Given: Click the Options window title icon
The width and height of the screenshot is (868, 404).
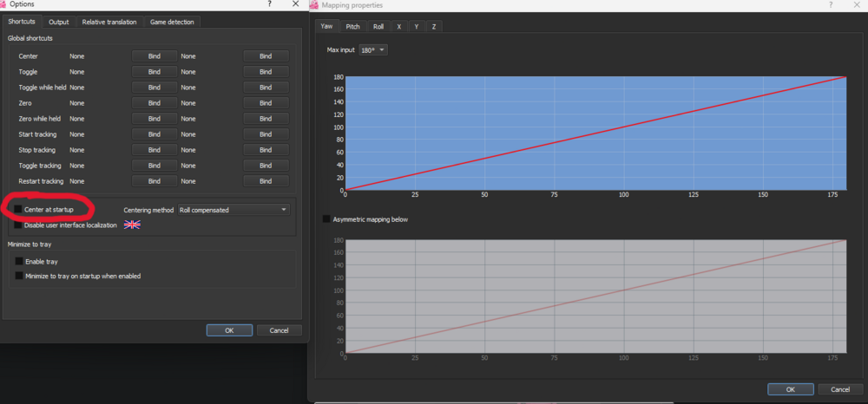Looking at the screenshot, I should [4, 5].
